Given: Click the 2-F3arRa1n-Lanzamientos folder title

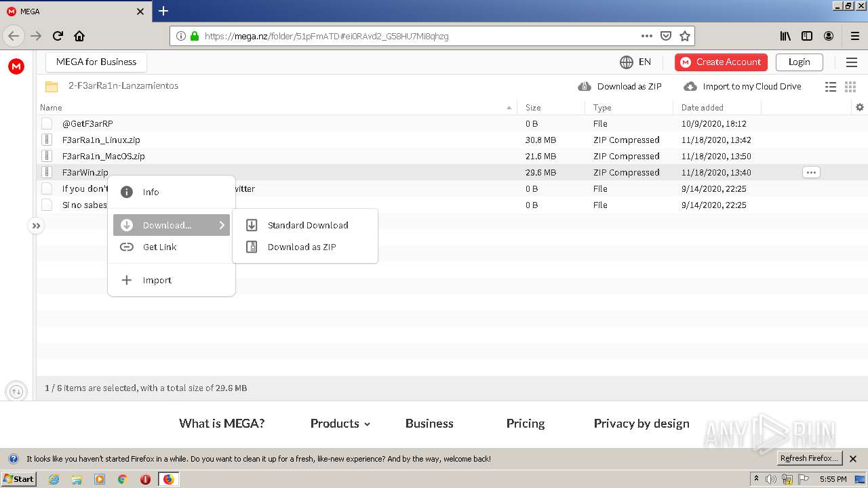Looking at the screenshot, I should 123,86.
